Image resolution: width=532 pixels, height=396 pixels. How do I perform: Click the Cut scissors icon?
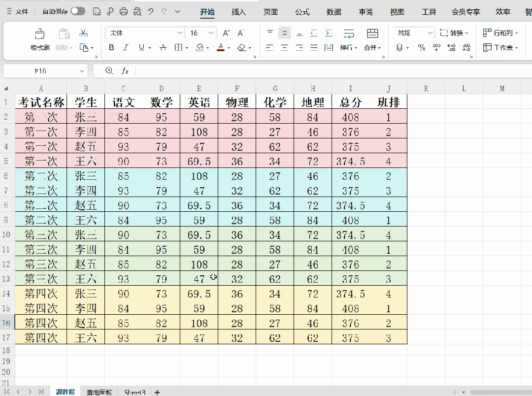(83, 33)
